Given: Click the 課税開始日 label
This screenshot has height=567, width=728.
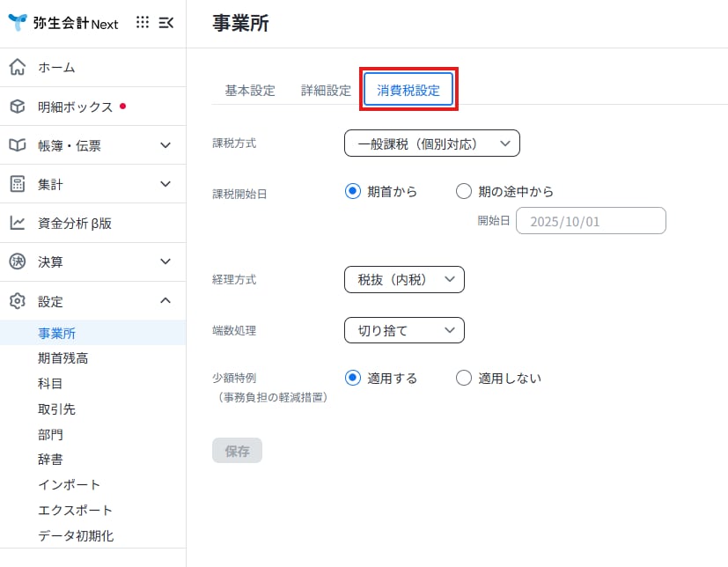Looking at the screenshot, I should tap(239, 194).
